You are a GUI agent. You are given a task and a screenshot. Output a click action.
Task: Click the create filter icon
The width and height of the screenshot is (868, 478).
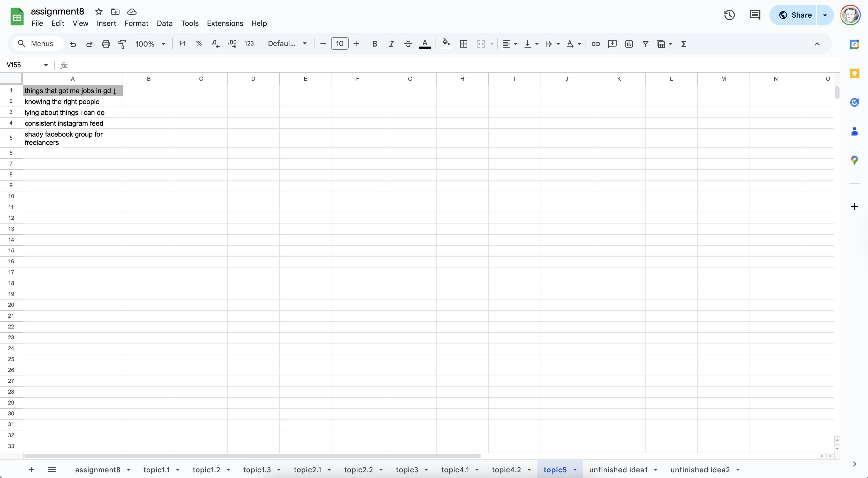[x=645, y=44]
